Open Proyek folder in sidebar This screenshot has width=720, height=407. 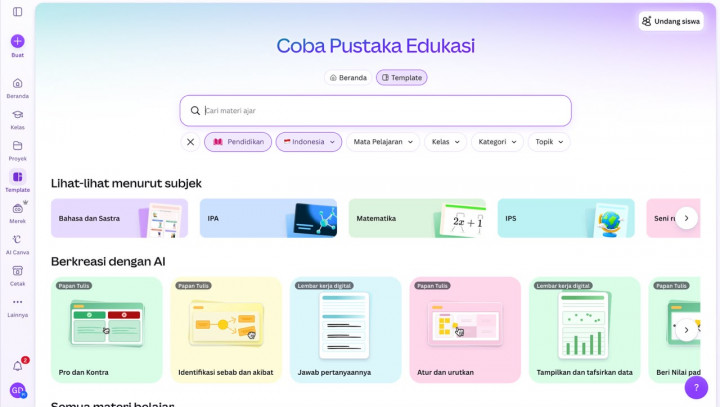click(17, 150)
